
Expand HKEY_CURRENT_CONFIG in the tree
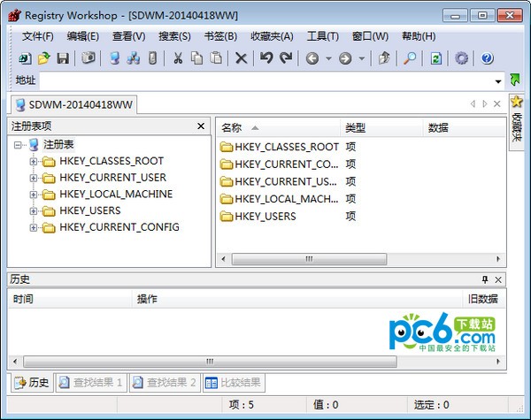[34, 228]
